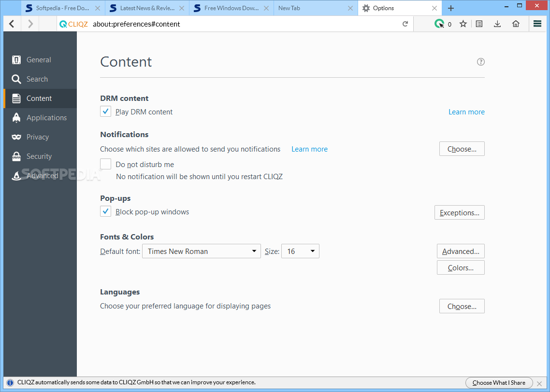Open the downloads arrow icon
The image size is (550, 392).
497,24
